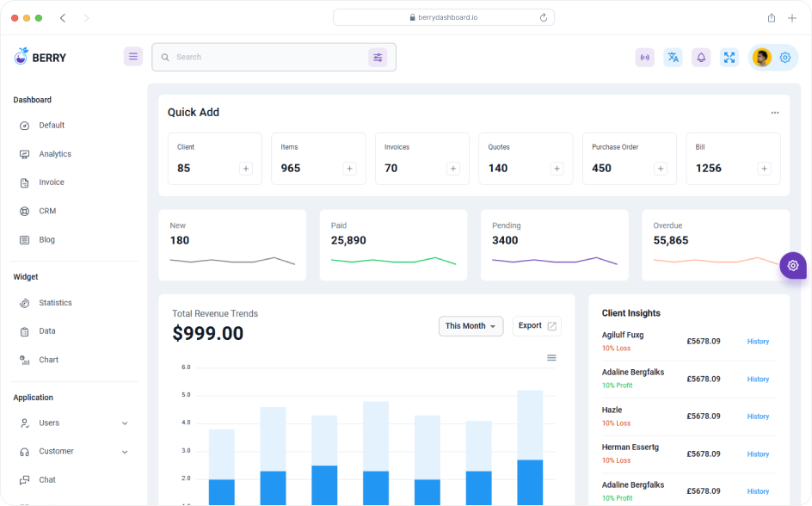Expand the Customer menu chevron
Viewport: 812px width, 506px height.
point(126,451)
